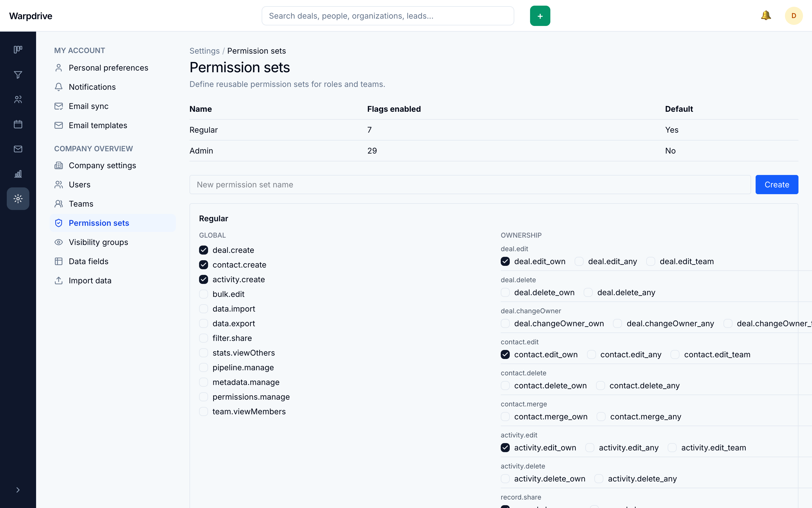This screenshot has height=508, width=812.
Task: Click the Settings breadcrumb link
Action: [x=204, y=51]
